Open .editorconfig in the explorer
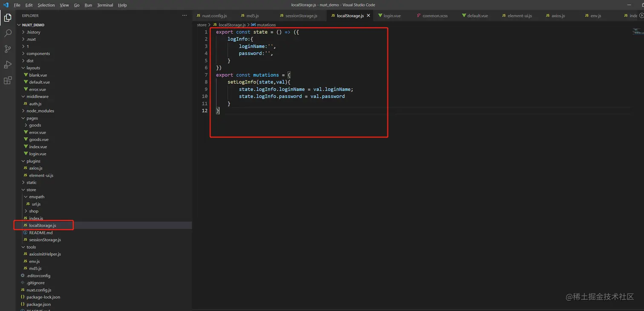644x311 pixels. pos(39,276)
